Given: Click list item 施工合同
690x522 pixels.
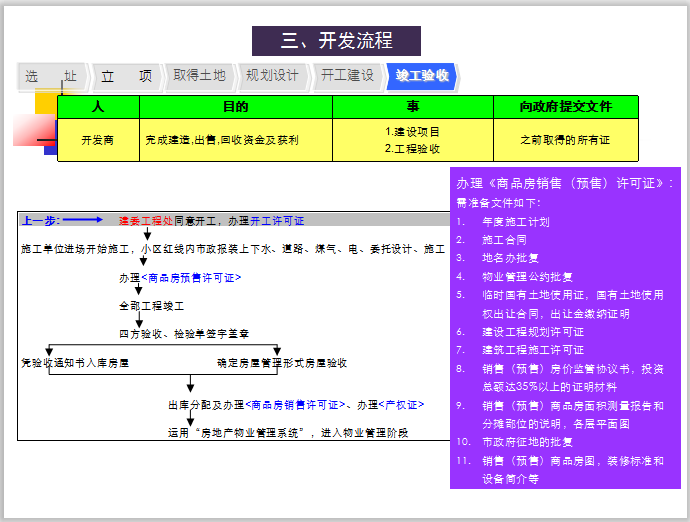Looking at the screenshot, I should tap(504, 240).
